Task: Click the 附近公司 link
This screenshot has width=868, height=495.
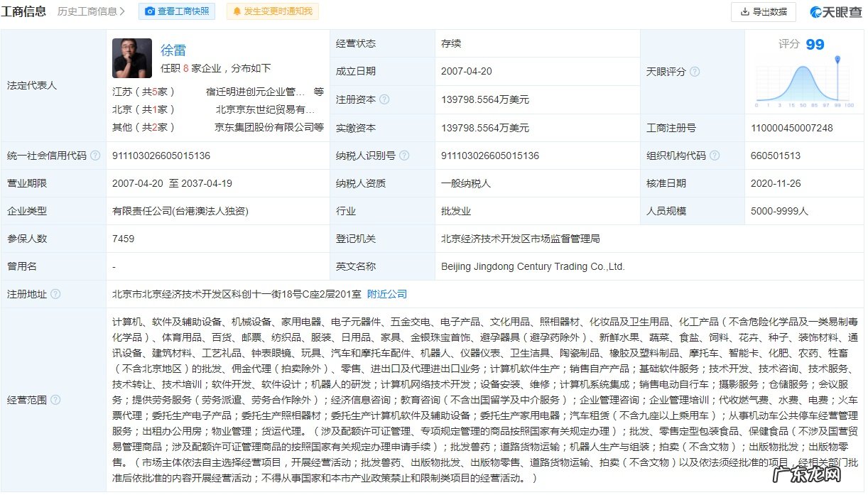Action: pos(387,293)
